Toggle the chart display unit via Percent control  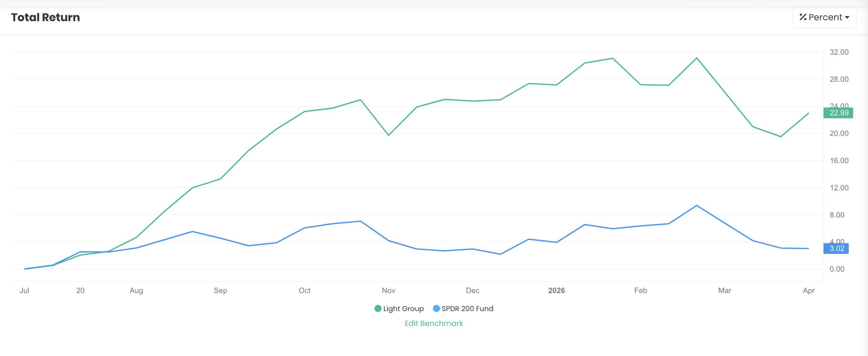coord(824,17)
